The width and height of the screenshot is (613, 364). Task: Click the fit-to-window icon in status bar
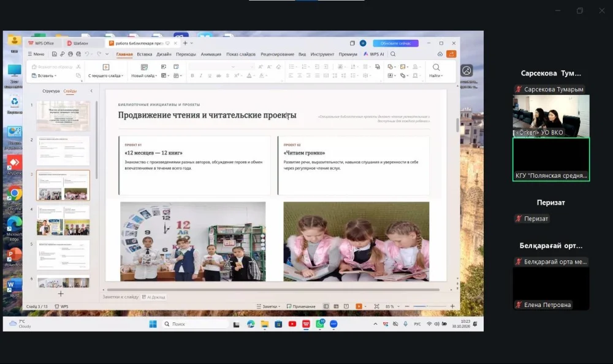376,306
